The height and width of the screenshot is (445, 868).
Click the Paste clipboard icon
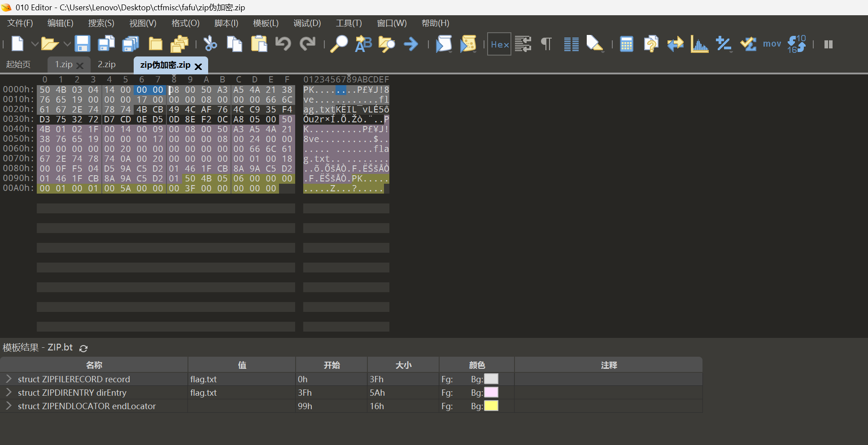point(259,44)
